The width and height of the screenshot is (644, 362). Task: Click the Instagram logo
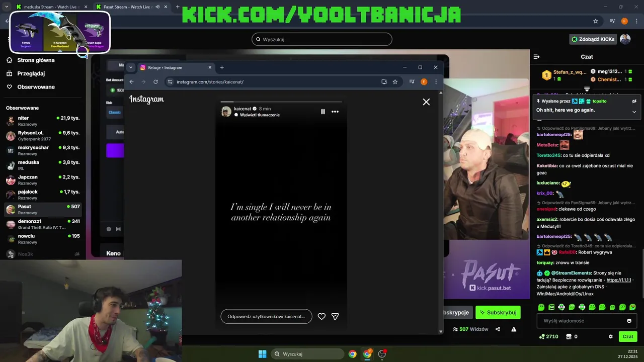pos(147,100)
